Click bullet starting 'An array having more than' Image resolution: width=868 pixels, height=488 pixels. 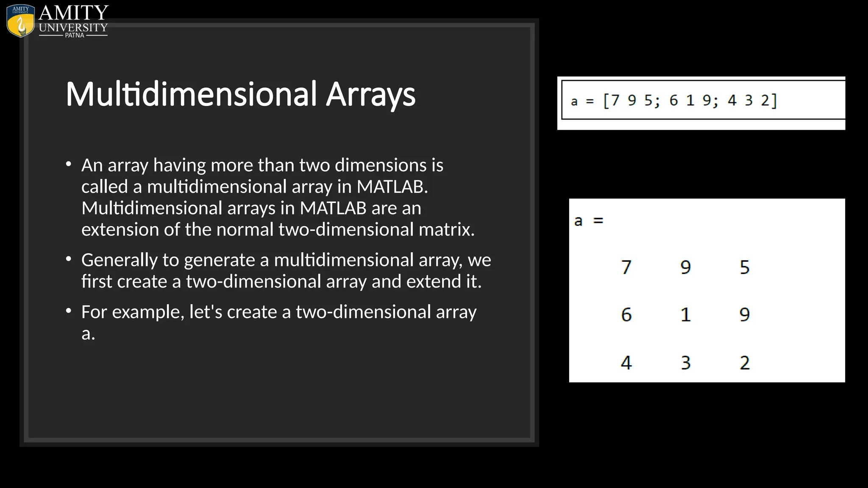click(278, 197)
